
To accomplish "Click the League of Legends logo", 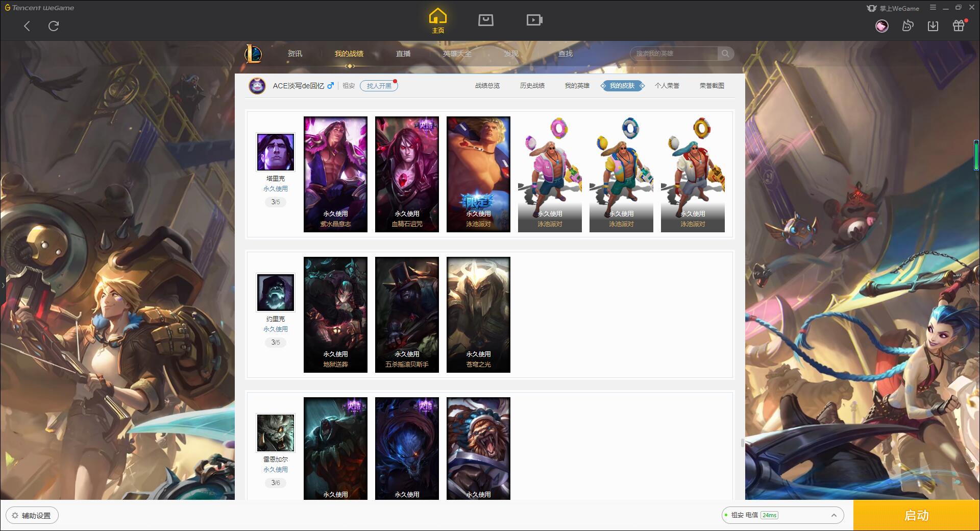I will click(x=254, y=54).
